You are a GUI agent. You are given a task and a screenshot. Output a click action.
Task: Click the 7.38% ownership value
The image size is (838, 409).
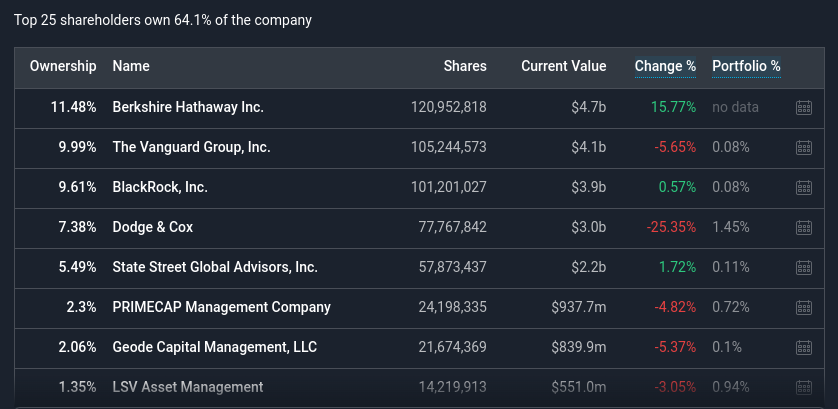point(77,228)
